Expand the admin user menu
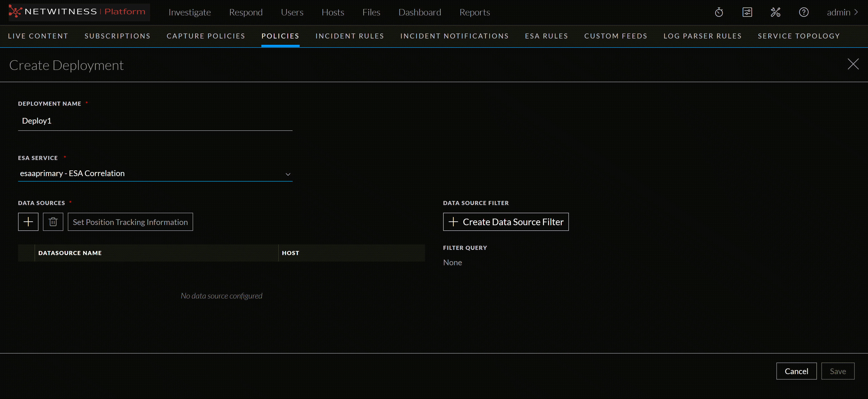The height and width of the screenshot is (399, 868). 842,12
